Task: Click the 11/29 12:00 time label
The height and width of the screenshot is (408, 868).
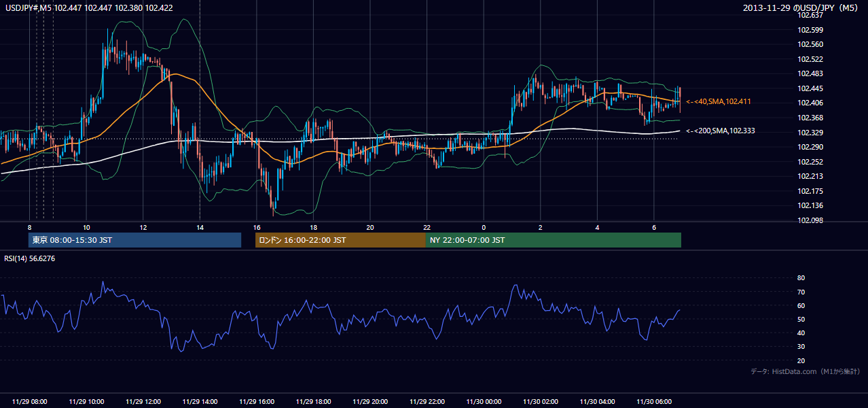Action: [143, 402]
